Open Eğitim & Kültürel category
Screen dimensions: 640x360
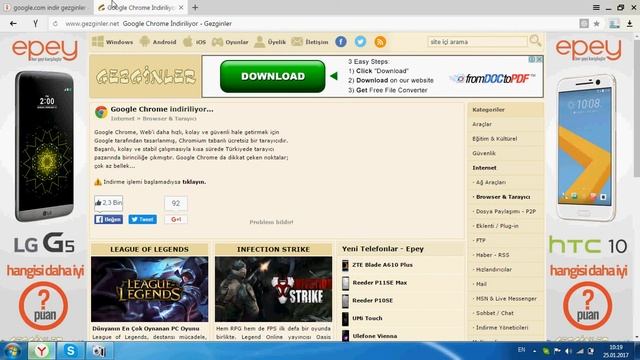coord(495,139)
